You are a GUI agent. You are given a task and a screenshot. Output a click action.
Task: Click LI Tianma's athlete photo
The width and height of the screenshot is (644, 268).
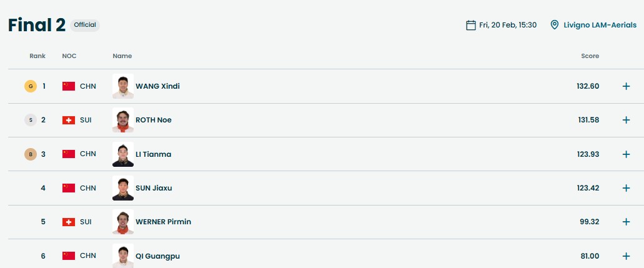123,154
